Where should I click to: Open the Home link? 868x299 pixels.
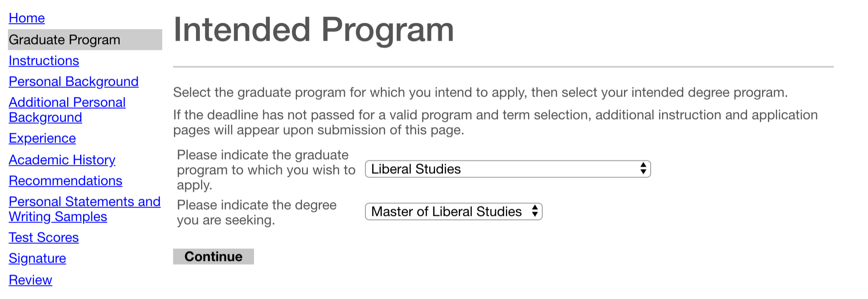tap(27, 18)
